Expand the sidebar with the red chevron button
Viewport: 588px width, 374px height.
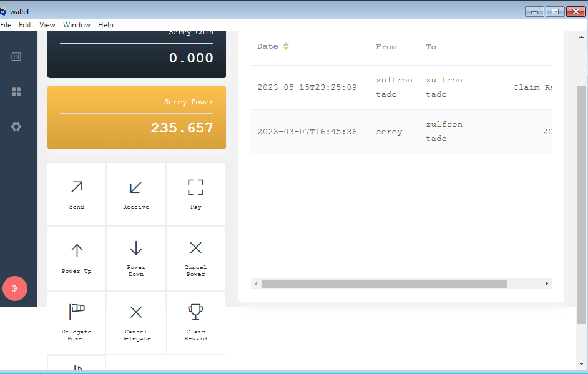[x=15, y=288]
